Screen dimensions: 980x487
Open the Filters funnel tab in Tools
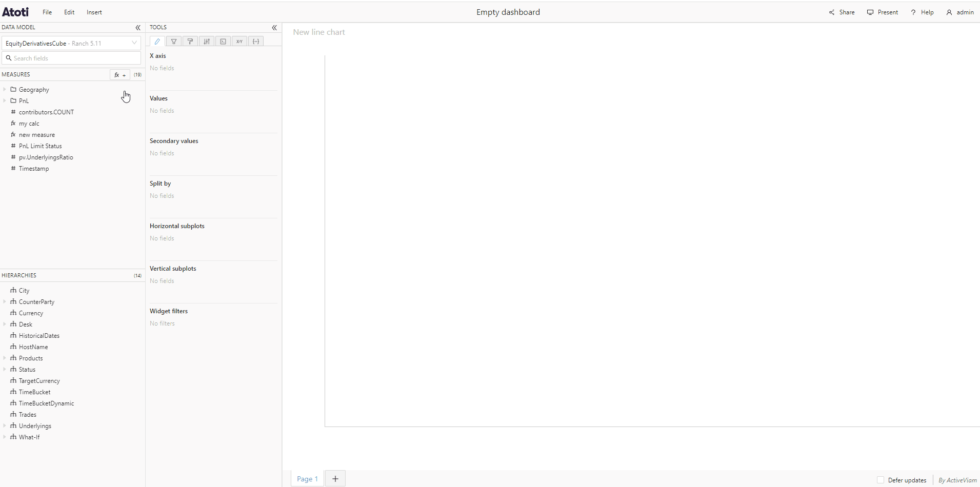pyautogui.click(x=174, y=42)
